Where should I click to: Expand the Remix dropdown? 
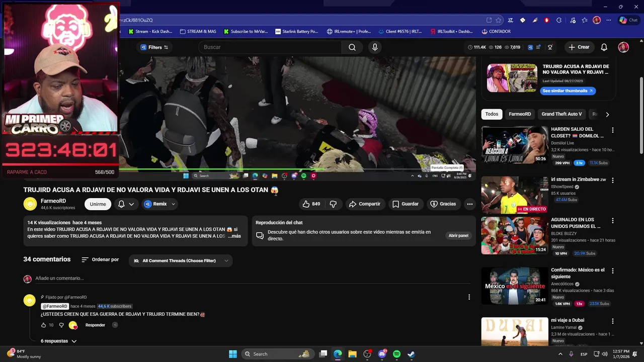(173, 204)
